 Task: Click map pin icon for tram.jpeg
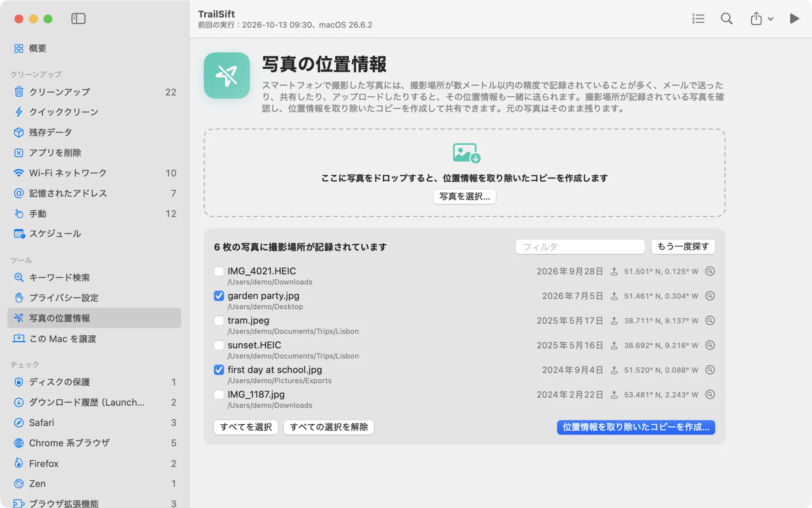tap(614, 321)
